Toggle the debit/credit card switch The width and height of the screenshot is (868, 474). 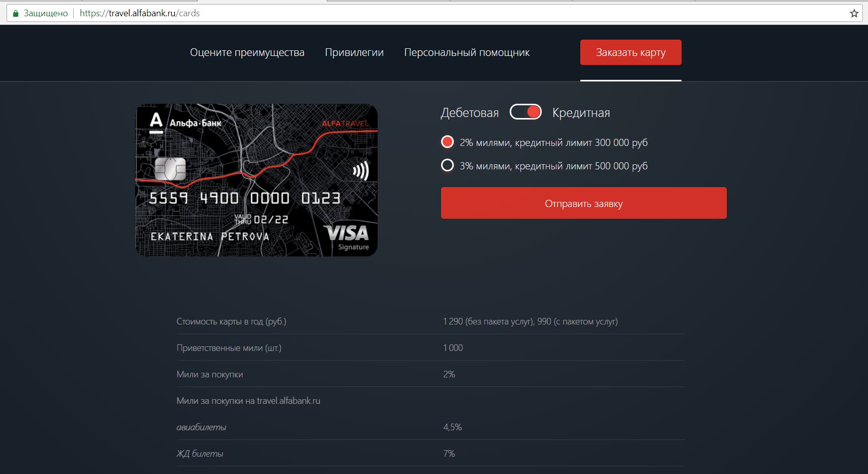pos(525,112)
